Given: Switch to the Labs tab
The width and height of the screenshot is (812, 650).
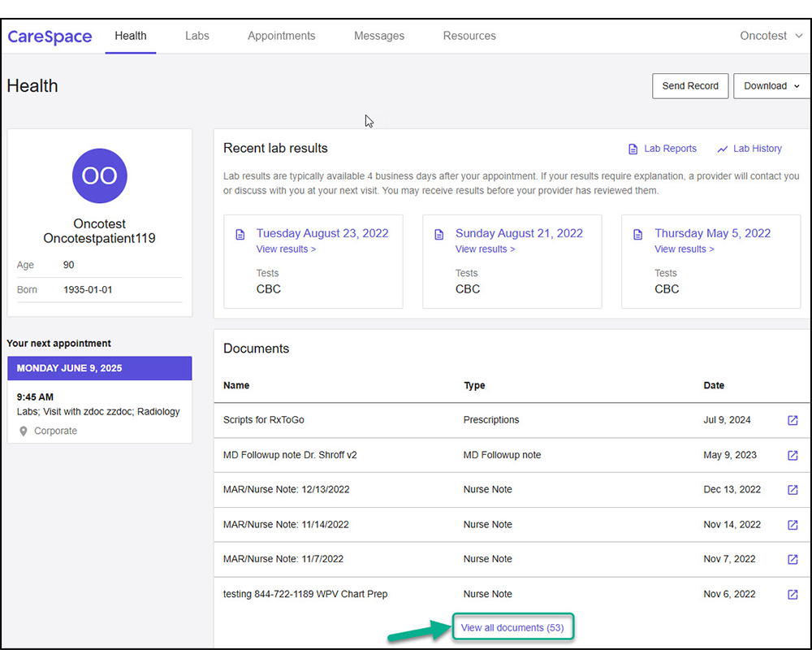Looking at the screenshot, I should tap(197, 36).
